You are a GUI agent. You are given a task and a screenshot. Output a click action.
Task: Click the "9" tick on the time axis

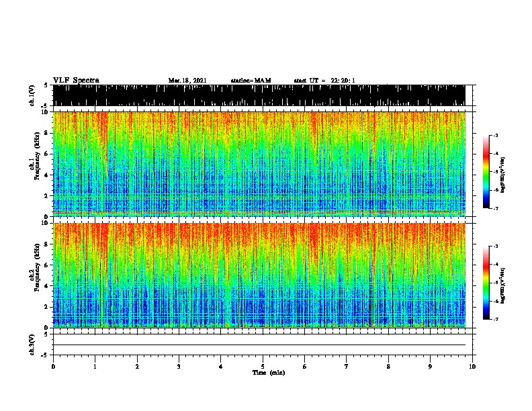point(430,367)
